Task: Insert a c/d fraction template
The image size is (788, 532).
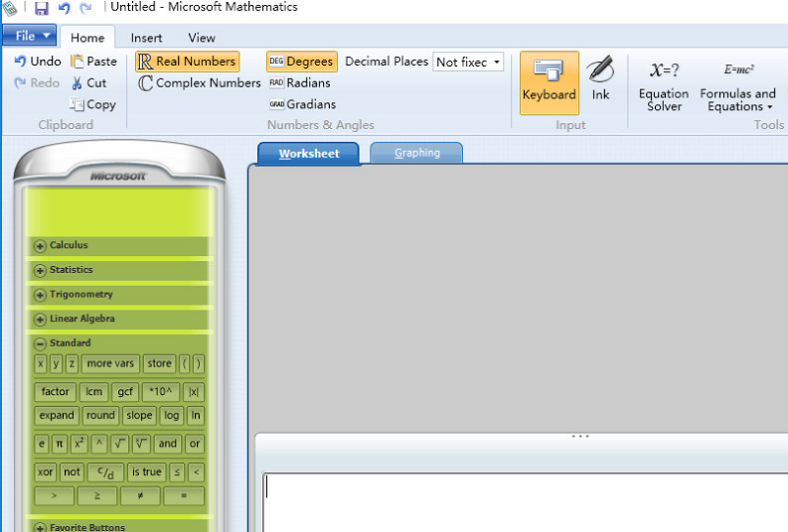Action: [x=105, y=472]
